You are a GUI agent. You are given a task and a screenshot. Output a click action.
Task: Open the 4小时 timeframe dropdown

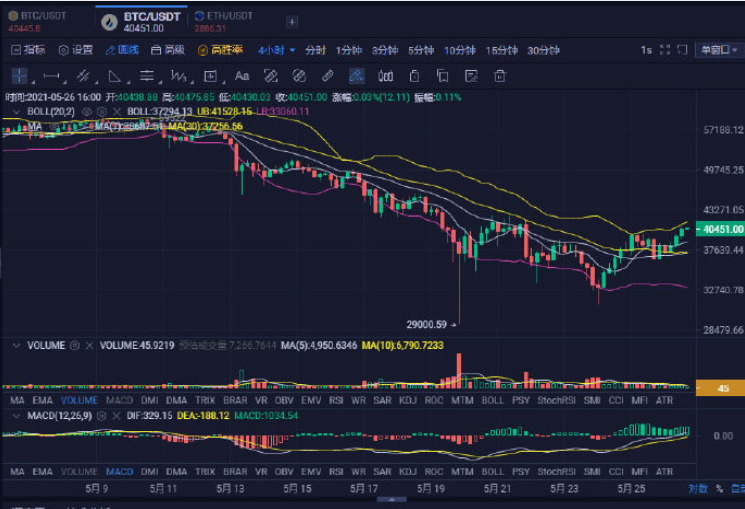click(277, 50)
